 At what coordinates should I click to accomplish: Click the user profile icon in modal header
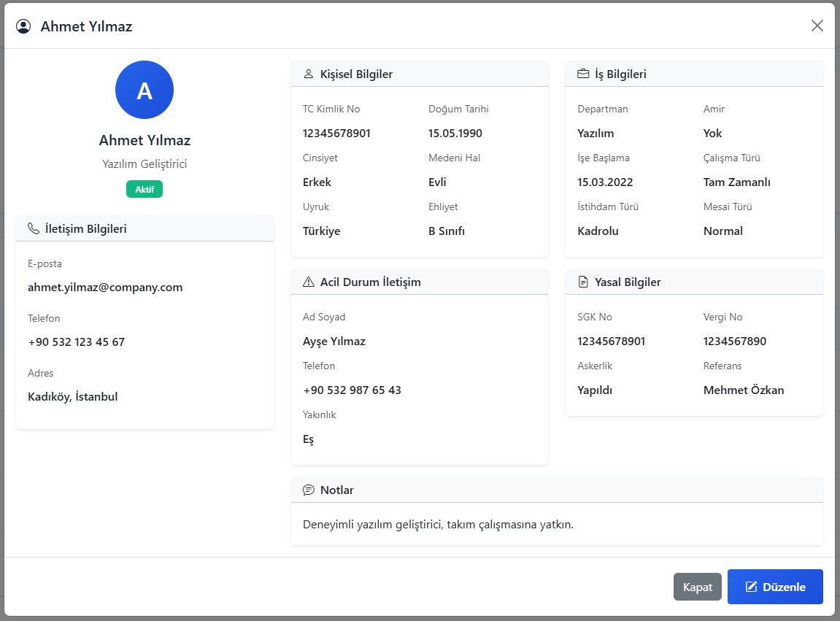[x=23, y=26]
